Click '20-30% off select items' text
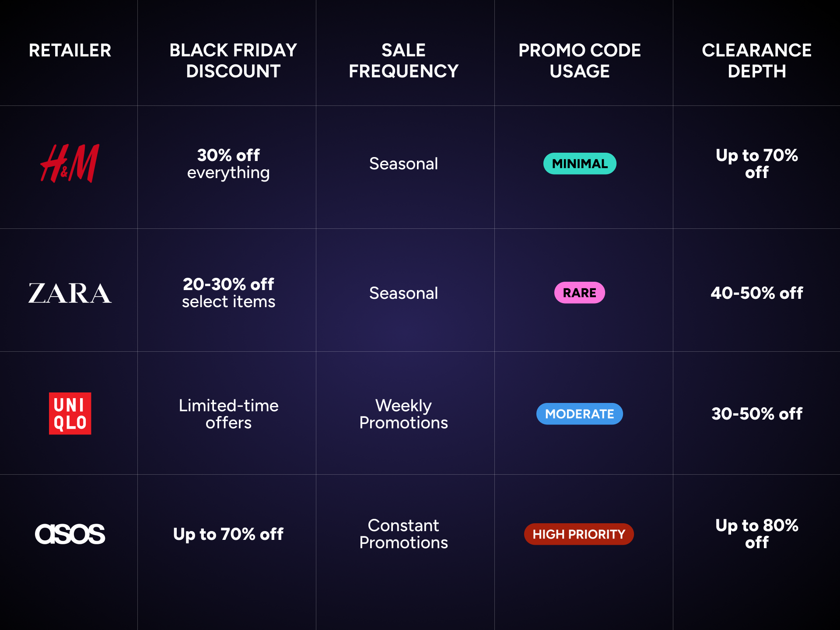This screenshot has height=630, width=840. pyautogui.click(x=228, y=293)
